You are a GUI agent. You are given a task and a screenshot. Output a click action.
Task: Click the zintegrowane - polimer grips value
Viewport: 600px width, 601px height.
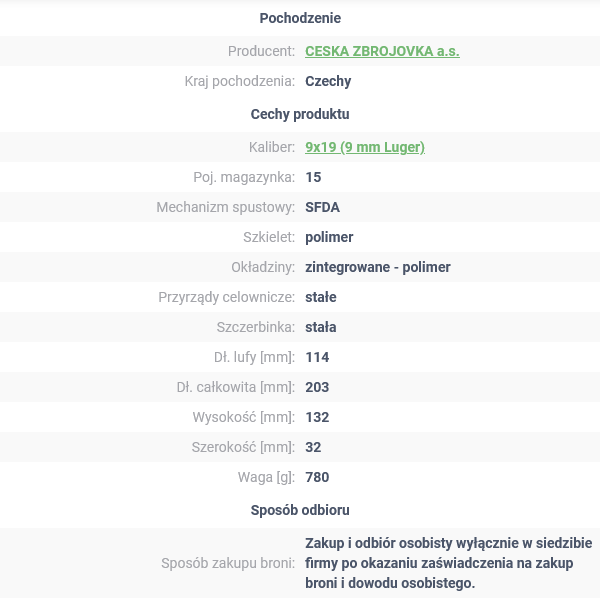377,267
